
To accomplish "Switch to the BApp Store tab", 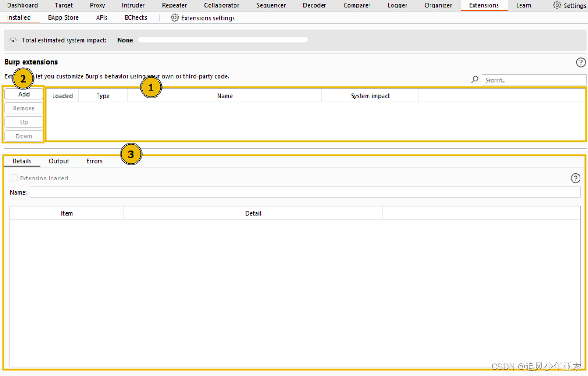I will pyautogui.click(x=63, y=17).
